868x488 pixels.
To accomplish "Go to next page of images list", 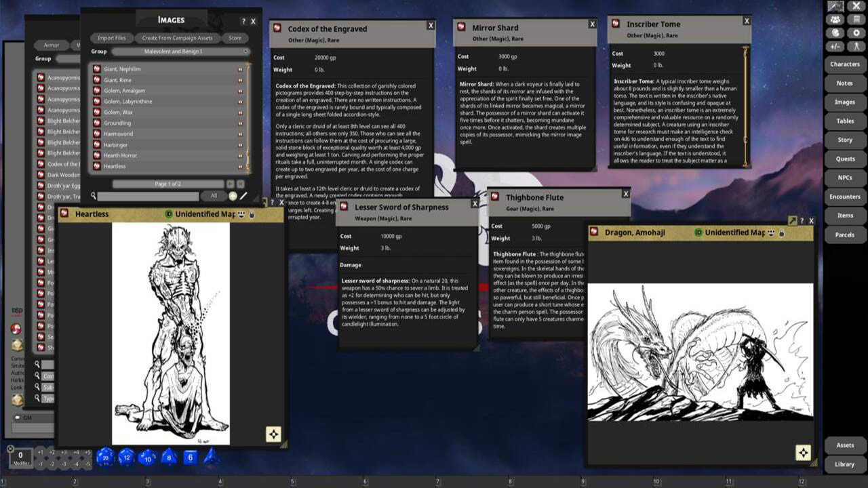I will tap(230, 184).
